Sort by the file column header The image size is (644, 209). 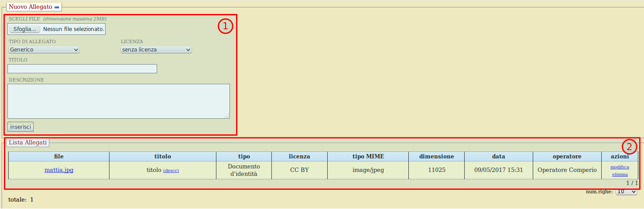tap(59, 156)
